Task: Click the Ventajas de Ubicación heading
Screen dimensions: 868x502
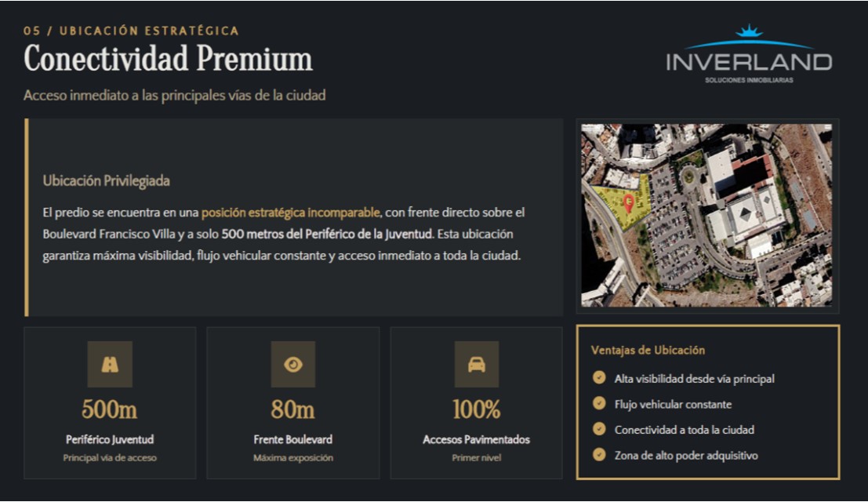Action: click(648, 350)
